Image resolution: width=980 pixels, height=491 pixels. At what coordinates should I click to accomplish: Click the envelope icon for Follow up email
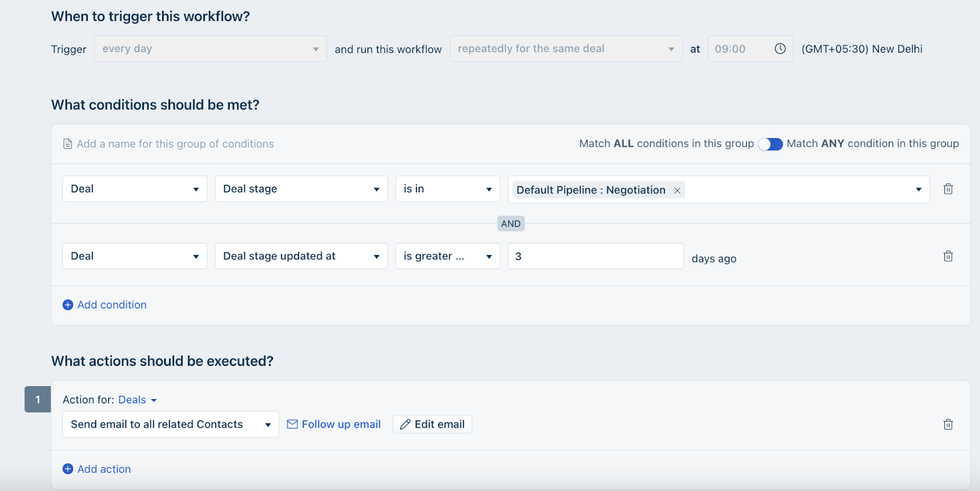click(x=292, y=424)
